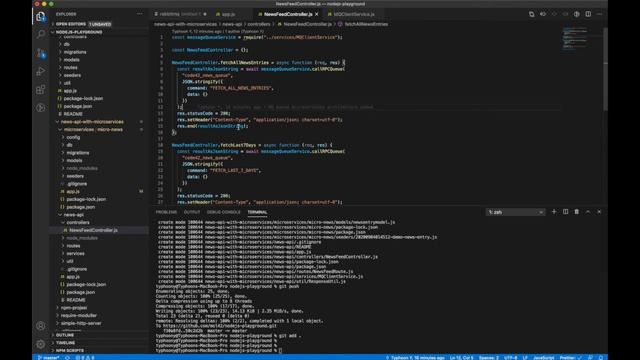Open the DEBUG CONSOLE panel tab
The height and width of the screenshot is (360, 640).
[x=224, y=212]
